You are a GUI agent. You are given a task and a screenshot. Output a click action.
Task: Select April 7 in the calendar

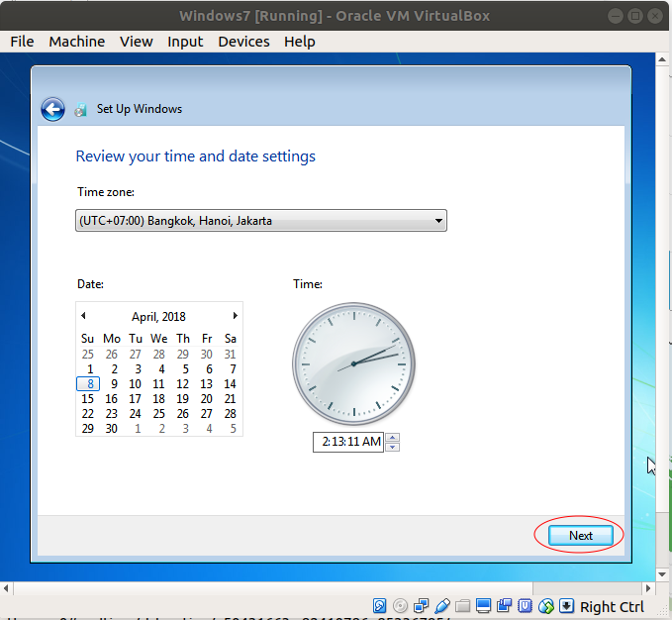click(233, 369)
